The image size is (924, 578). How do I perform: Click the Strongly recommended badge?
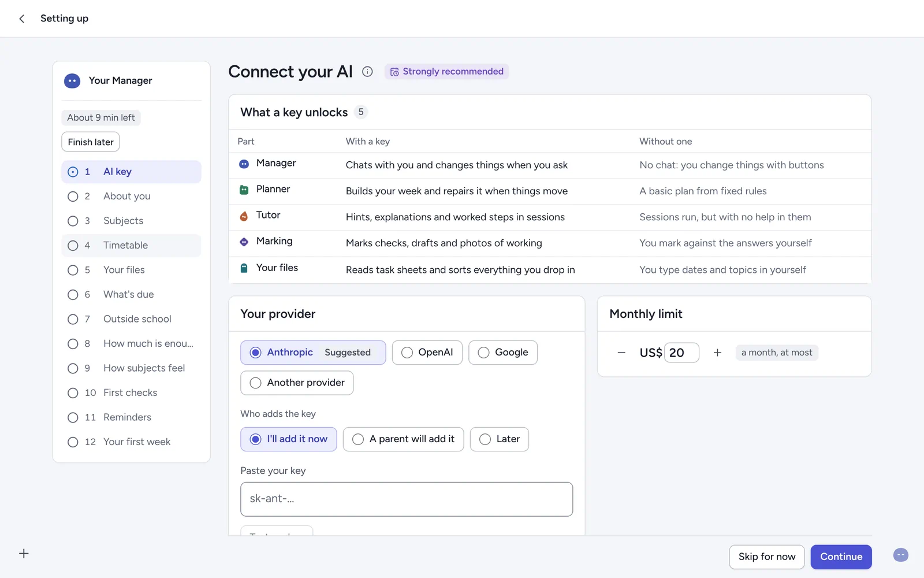446,72
